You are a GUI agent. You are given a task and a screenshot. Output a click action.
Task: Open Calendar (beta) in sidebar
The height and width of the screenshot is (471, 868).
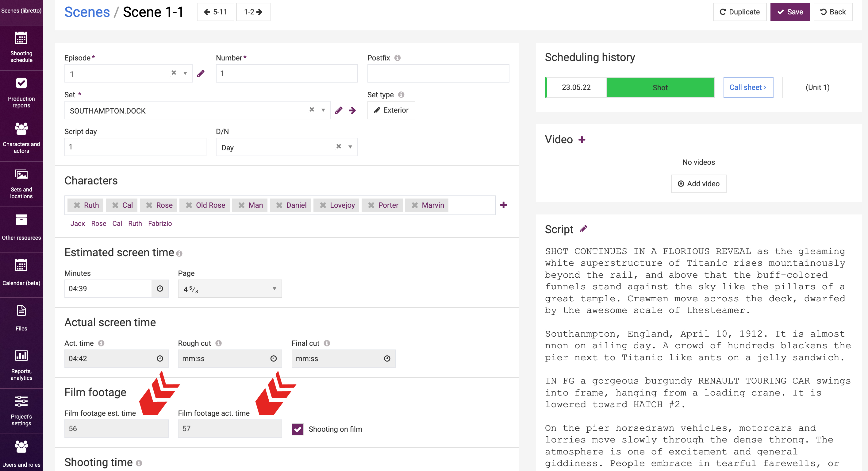21,275
